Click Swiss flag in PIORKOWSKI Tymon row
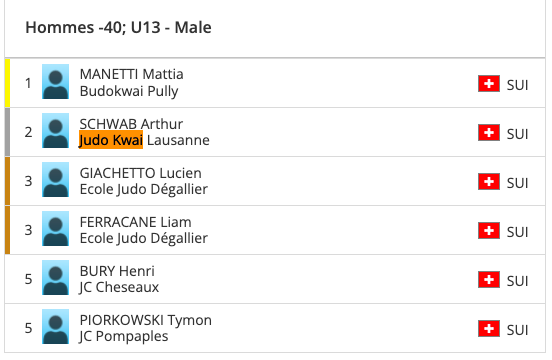This screenshot has height=360, width=552. (x=489, y=329)
